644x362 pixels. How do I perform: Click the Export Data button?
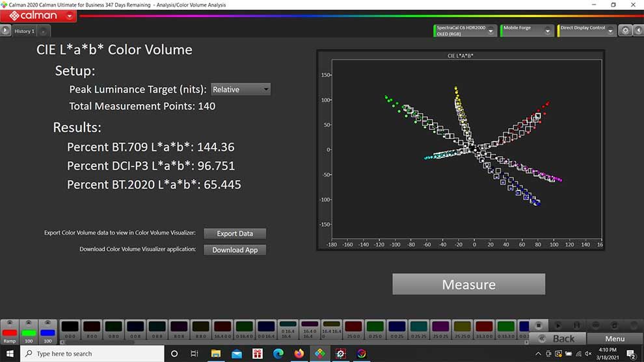click(235, 233)
